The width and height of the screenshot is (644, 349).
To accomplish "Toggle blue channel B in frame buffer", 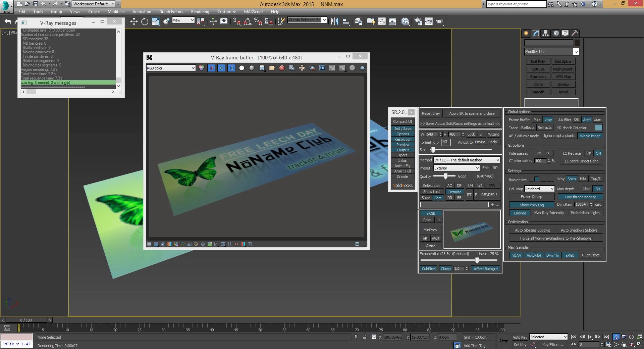I will 231,68.
